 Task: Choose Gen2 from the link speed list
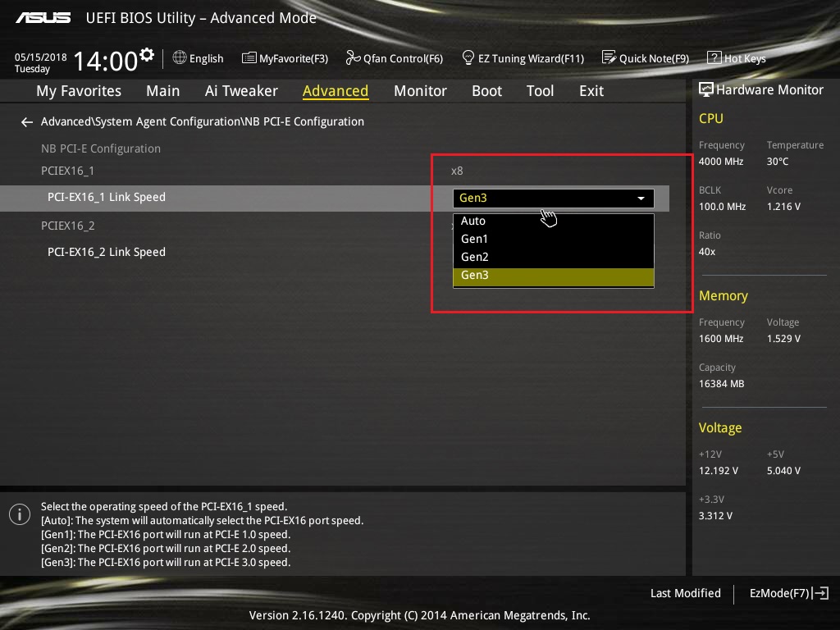coord(554,257)
